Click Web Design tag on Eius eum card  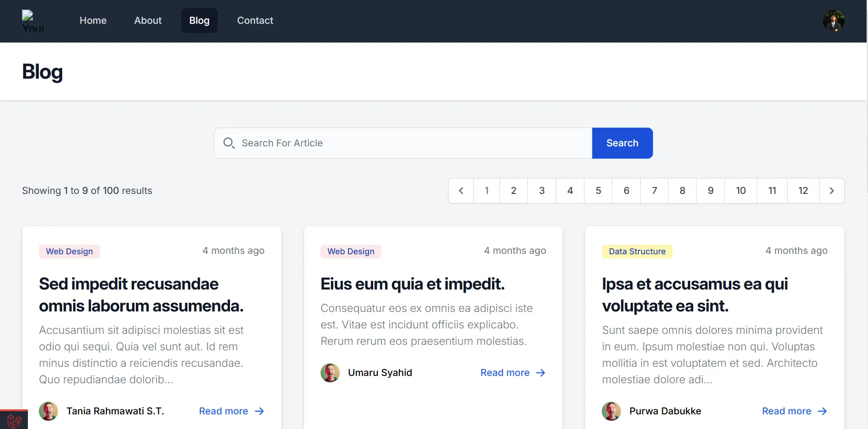351,252
